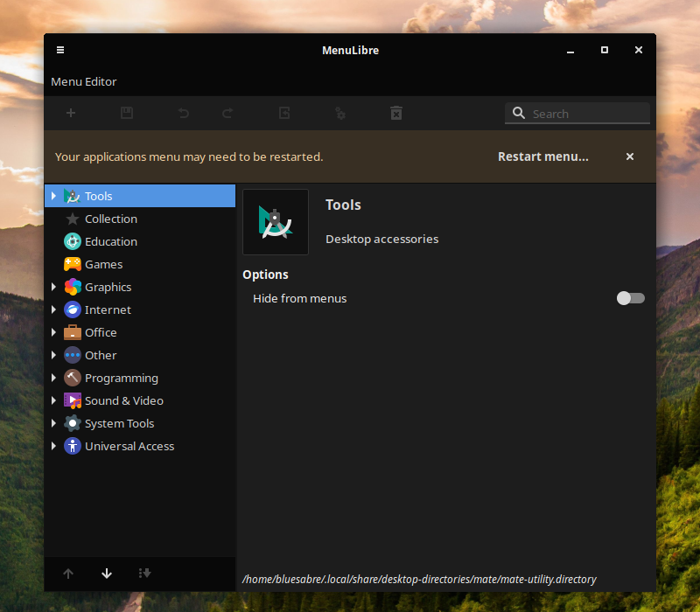Viewport: 700px width, 612px height.
Task: Click inside the Search field
Action: click(x=577, y=113)
